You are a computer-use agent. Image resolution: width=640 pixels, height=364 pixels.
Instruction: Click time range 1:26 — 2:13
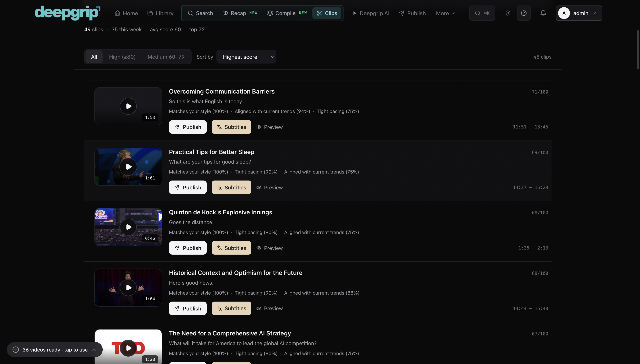pyautogui.click(x=533, y=248)
